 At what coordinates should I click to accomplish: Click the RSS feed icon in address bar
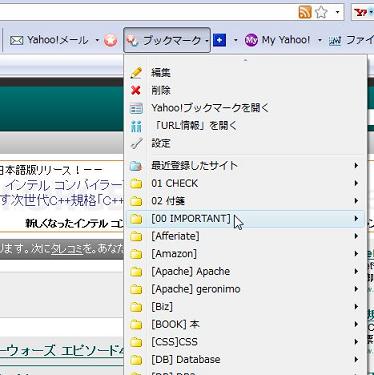305,13
